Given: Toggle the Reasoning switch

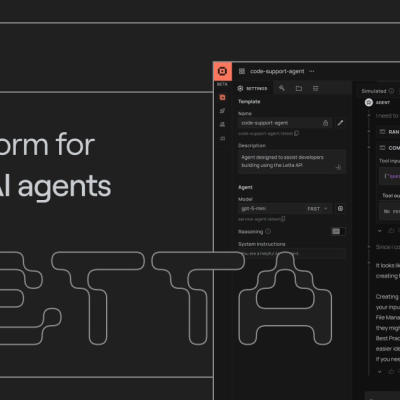Looking at the screenshot, I should coord(338,231).
